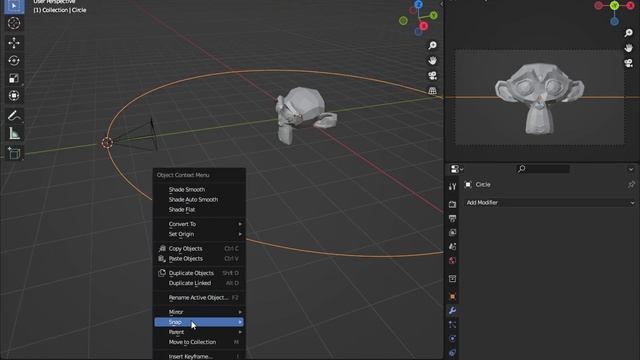The width and height of the screenshot is (640, 360).
Task: Click the blue Z axis on main gizmo
Action: [x=418, y=4]
